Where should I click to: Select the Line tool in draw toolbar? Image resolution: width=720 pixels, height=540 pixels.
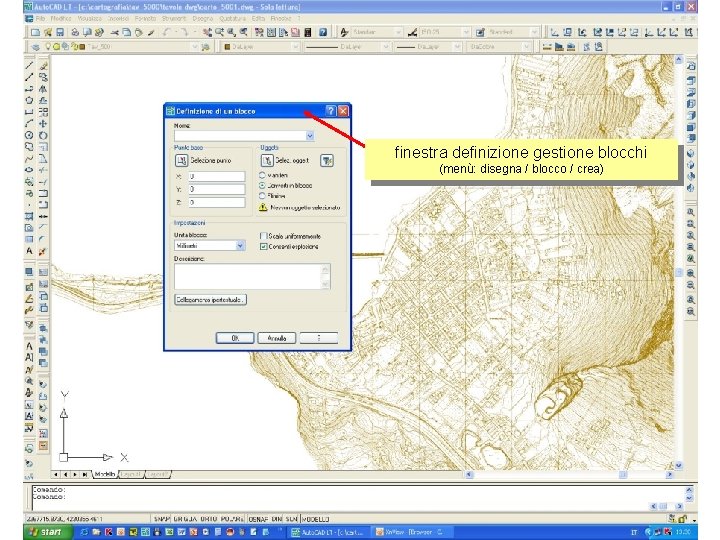click(29, 66)
